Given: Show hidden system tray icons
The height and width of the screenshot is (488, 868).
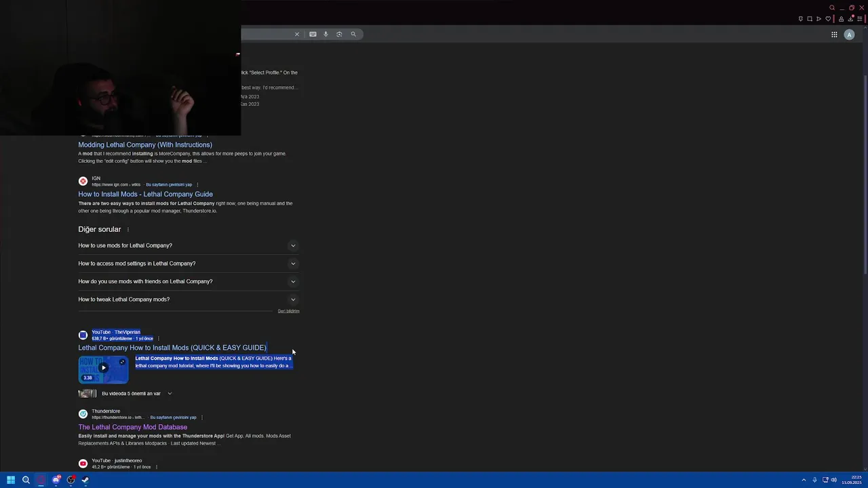Looking at the screenshot, I should [804, 480].
